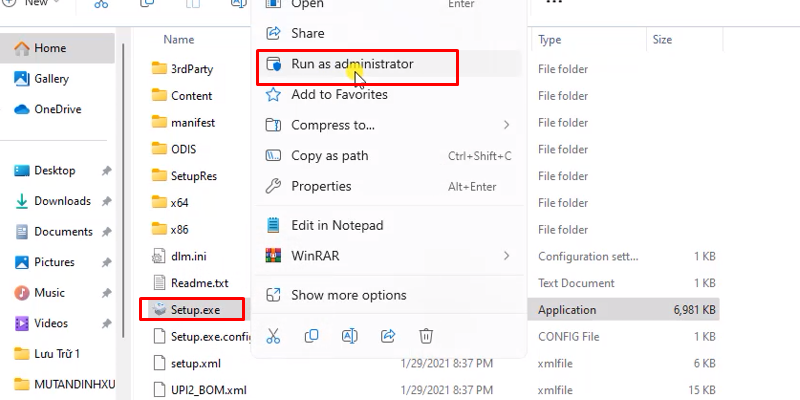Click Run as administrator

tap(351, 64)
